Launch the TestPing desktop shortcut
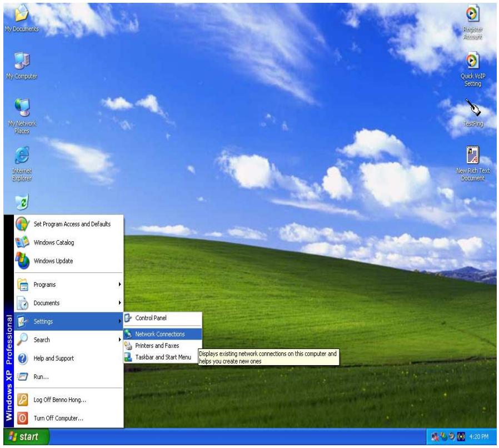Image resolution: width=499 pixels, height=448 pixels. [473, 113]
